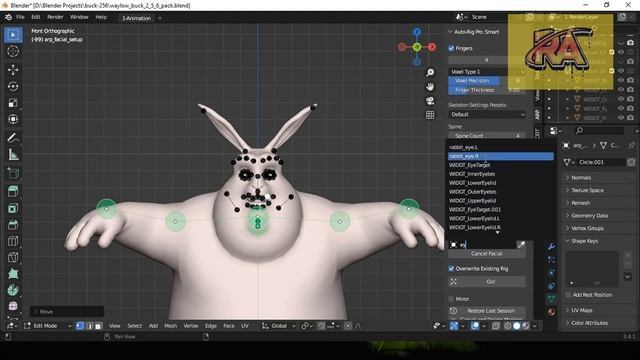The width and height of the screenshot is (640, 360).
Task: Select the Smooth tool
Action: (x=13, y=306)
